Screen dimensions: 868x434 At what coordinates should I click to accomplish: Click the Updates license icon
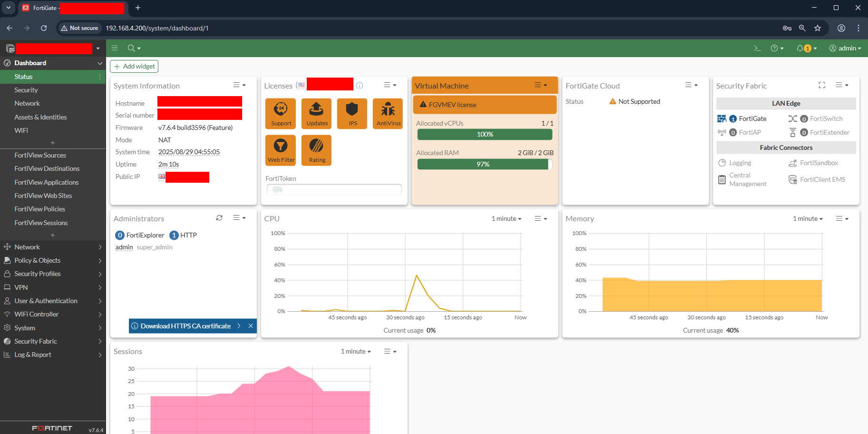(x=316, y=113)
